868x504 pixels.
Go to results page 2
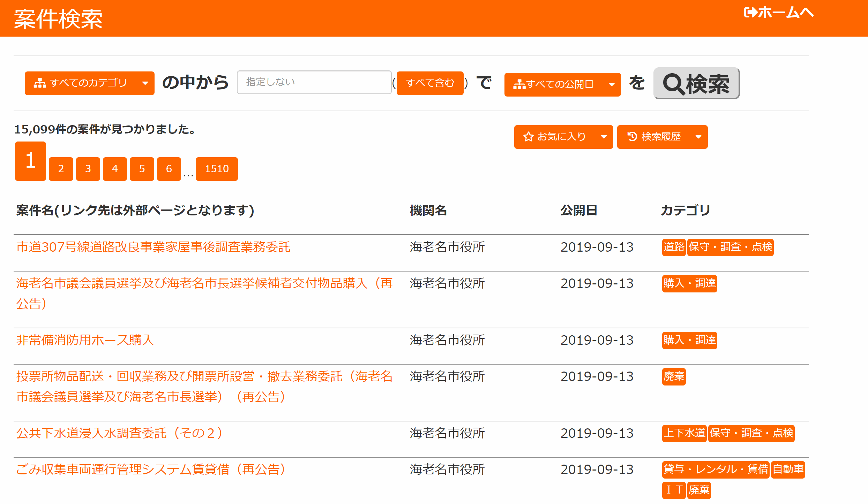[61, 169]
